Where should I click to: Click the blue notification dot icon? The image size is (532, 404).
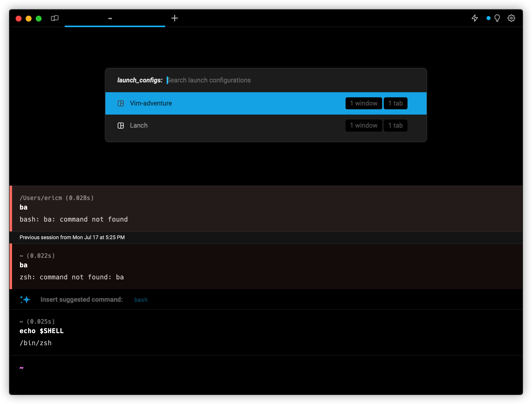488,18
